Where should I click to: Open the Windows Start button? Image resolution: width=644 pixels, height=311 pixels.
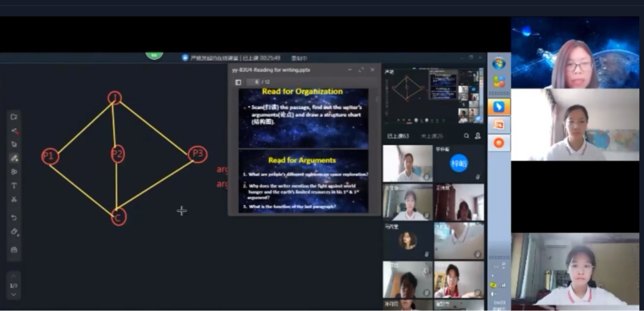(x=499, y=63)
